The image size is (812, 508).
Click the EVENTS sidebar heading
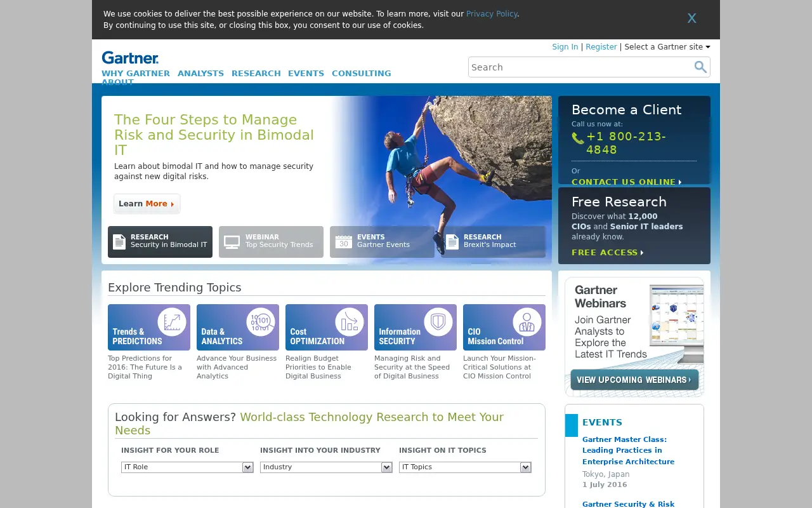click(x=602, y=422)
